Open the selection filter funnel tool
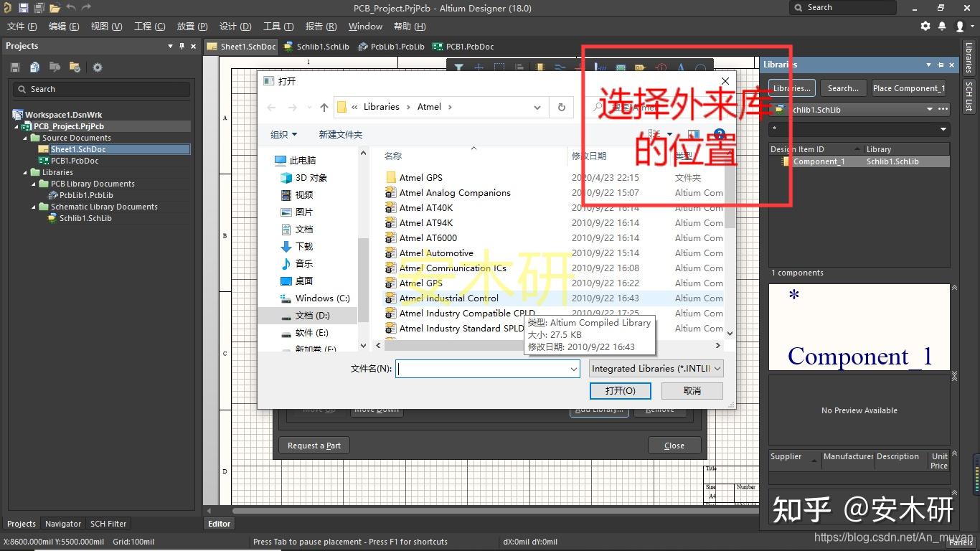 pyautogui.click(x=458, y=65)
